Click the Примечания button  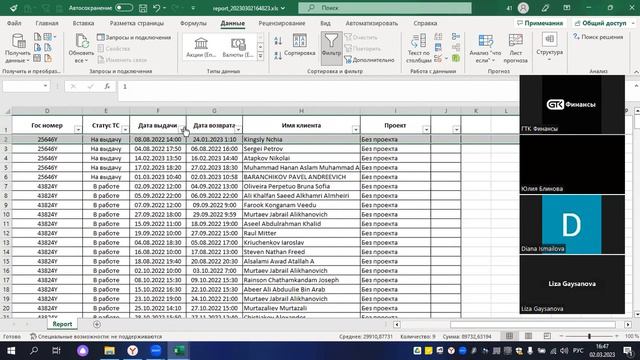(x=540, y=23)
